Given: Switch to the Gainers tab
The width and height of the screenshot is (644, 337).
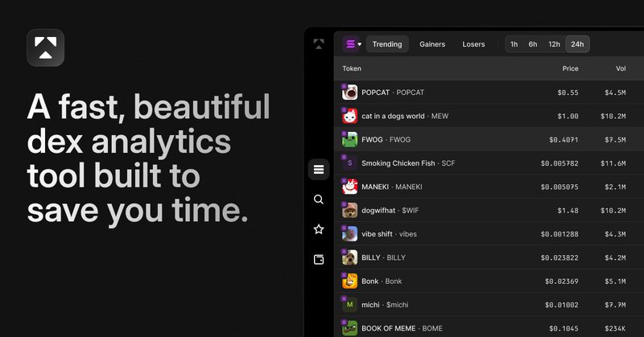Looking at the screenshot, I should pyautogui.click(x=432, y=44).
